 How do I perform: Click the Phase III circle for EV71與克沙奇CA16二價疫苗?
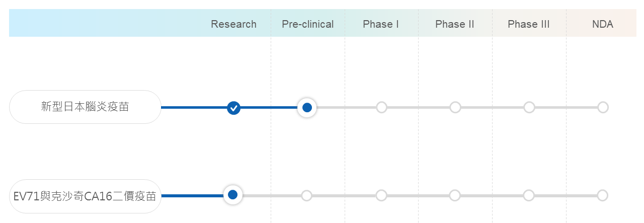tap(528, 195)
